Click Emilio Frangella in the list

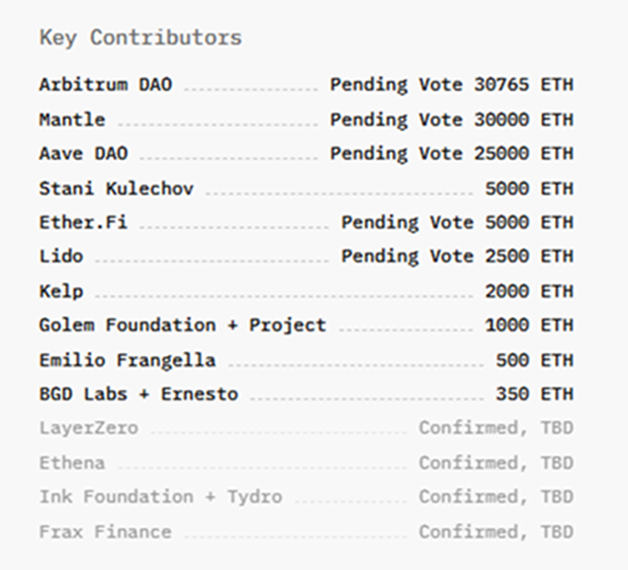pyautogui.click(x=127, y=360)
